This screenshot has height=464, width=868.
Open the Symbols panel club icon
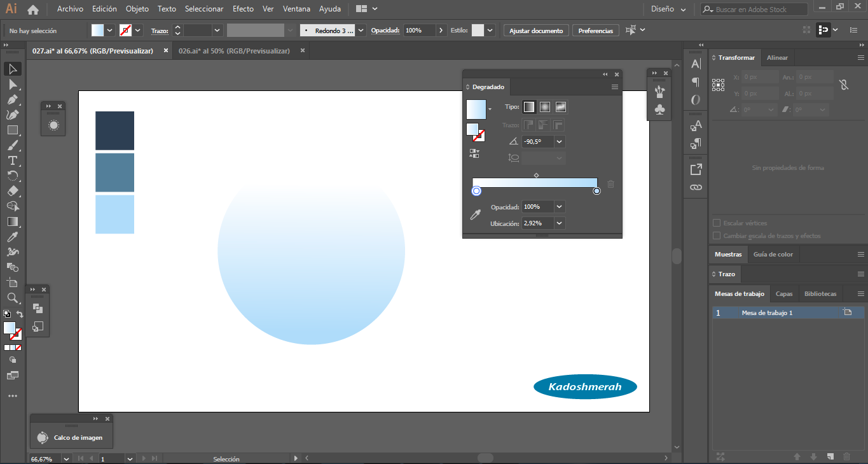click(x=659, y=109)
